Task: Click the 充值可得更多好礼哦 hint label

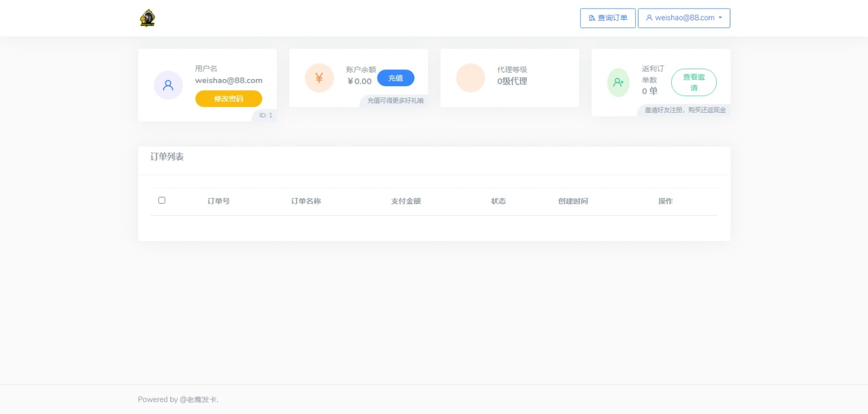Action: point(395,100)
